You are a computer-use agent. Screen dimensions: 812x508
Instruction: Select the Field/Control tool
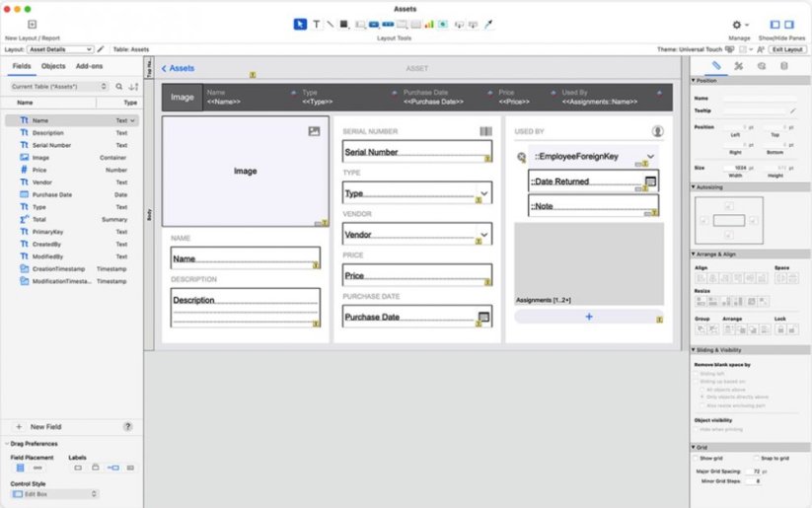(360, 25)
